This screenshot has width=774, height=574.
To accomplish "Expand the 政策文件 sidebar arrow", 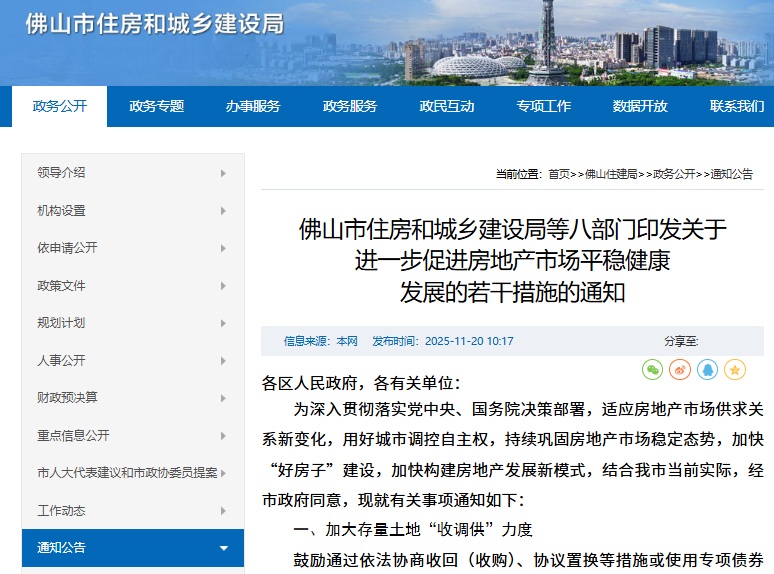I will pyautogui.click(x=223, y=286).
